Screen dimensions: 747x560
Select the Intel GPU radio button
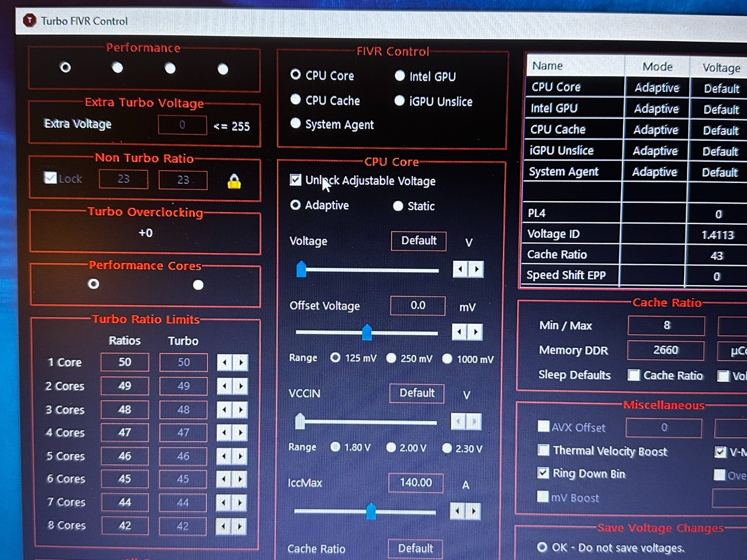tap(400, 76)
